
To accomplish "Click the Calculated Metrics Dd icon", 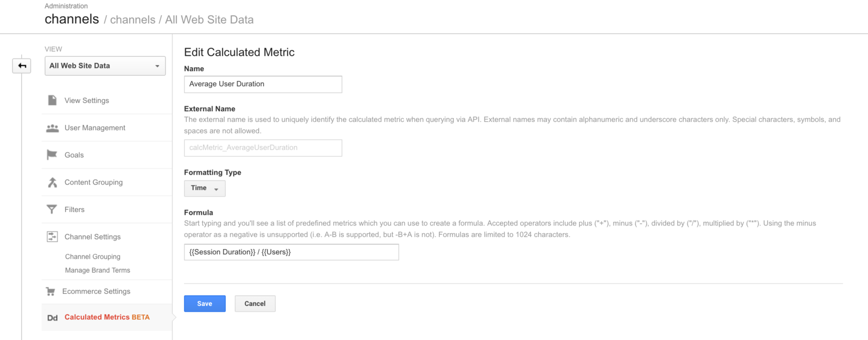I will click(52, 318).
